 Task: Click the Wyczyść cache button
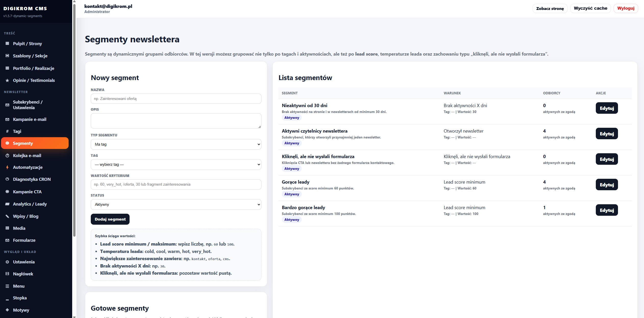[590, 8]
